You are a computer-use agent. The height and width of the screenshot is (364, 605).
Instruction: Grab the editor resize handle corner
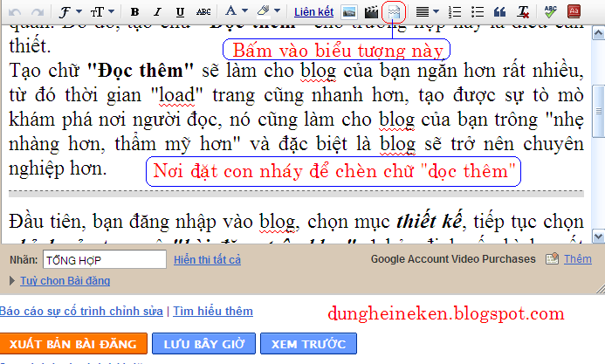tap(600, 288)
